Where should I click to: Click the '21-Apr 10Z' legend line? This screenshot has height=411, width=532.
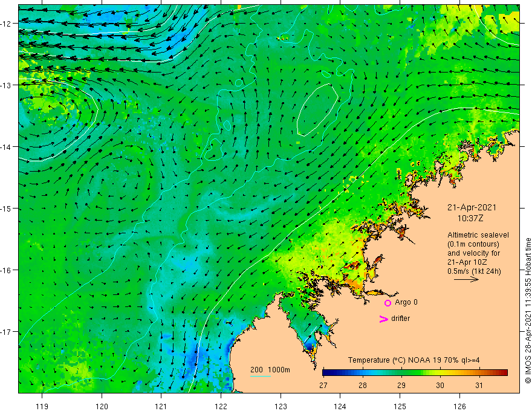tap(467, 262)
